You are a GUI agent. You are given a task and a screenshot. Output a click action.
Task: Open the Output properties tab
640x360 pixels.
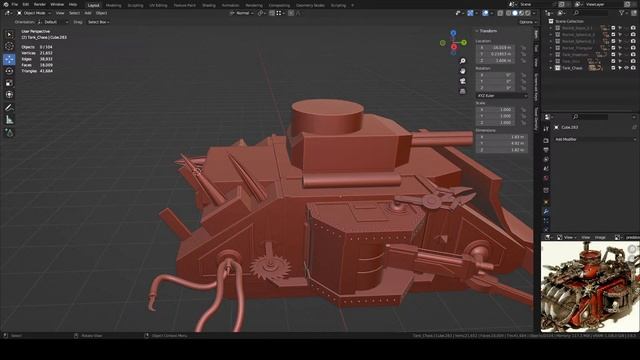point(546,150)
